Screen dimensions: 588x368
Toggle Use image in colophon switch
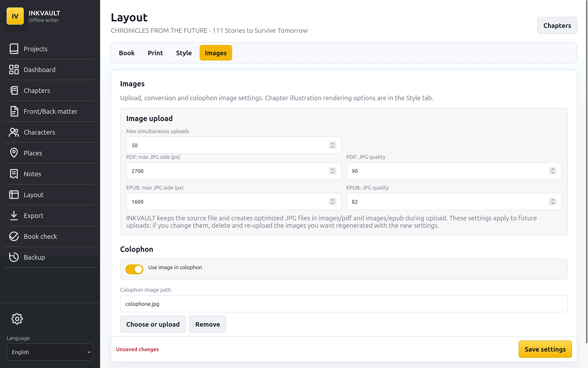click(x=134, y=269)
